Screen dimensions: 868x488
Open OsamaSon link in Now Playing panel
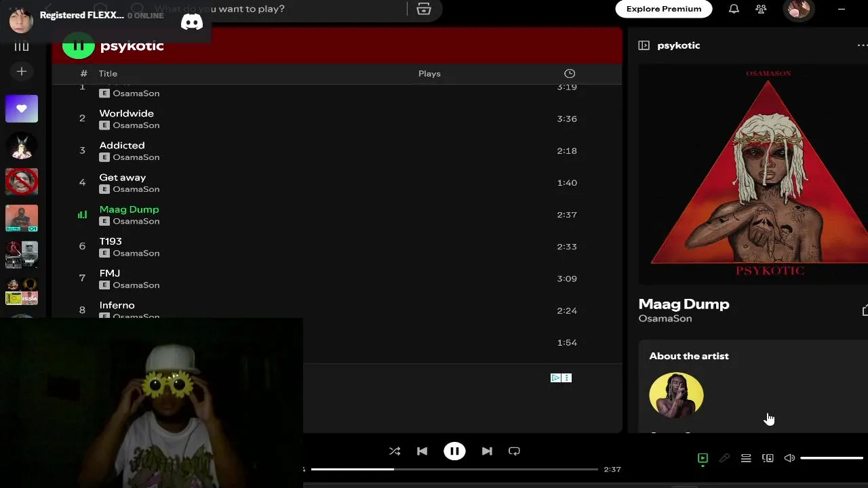pos(665,319)
